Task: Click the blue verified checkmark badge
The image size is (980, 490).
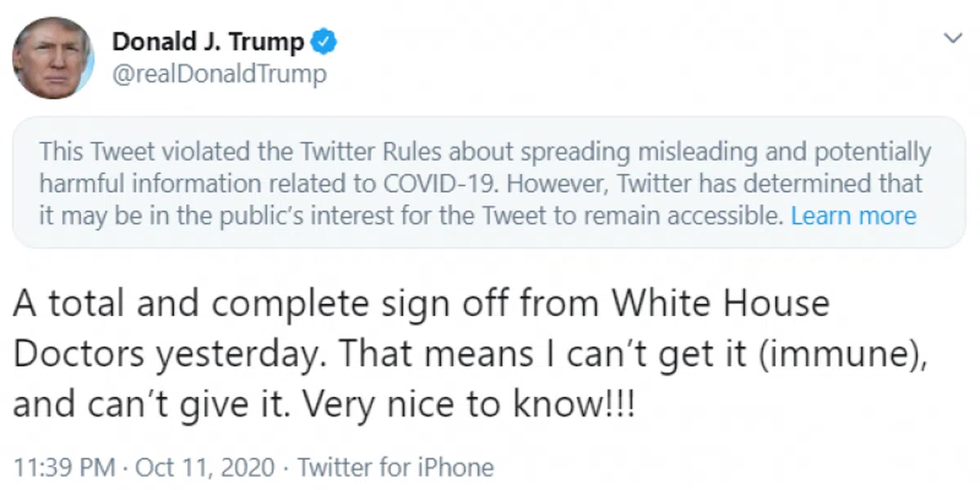Action: (326, 41)
